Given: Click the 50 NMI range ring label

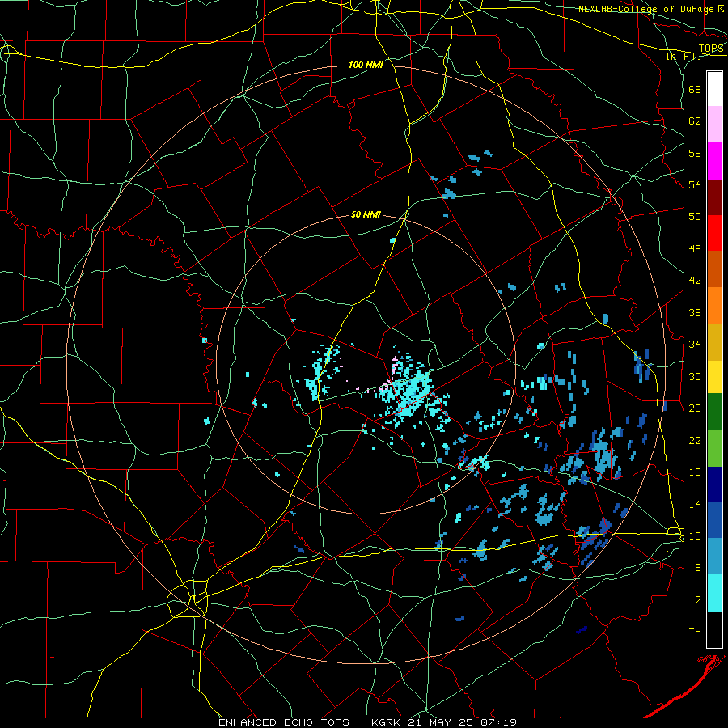Looking at the screenshot, I should (x=366, y=214).
